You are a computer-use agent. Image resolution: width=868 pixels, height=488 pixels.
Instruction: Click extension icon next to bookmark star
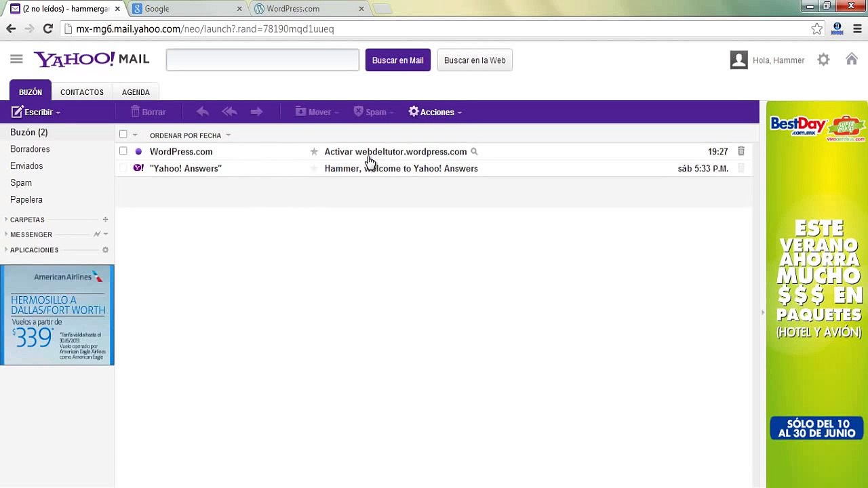click(837, 28)
